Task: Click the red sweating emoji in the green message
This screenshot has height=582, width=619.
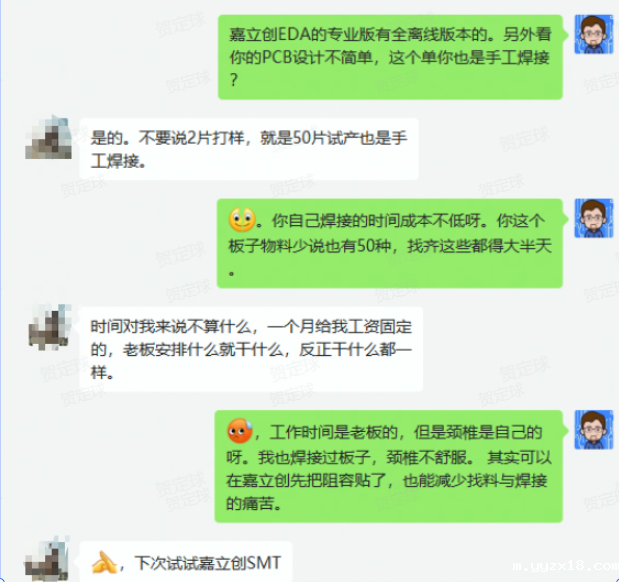Action: tap(240, 431)
